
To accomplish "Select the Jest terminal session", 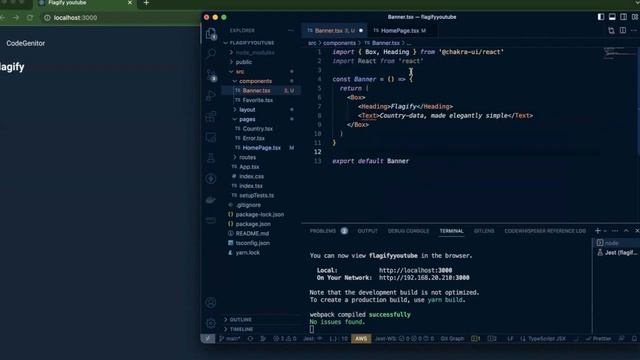I will tap(616, 253).
